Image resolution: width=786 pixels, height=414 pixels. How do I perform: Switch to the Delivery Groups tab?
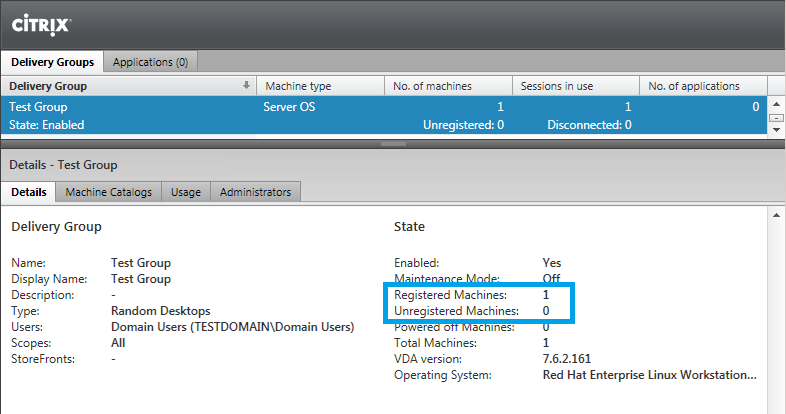point(52,62)
